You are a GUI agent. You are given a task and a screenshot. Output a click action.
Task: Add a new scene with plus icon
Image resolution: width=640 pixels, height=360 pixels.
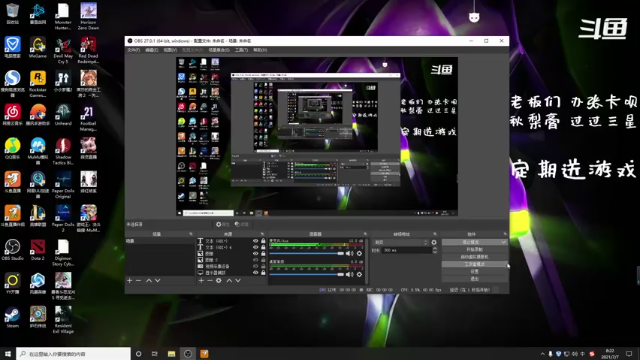(x=129, y=280)
